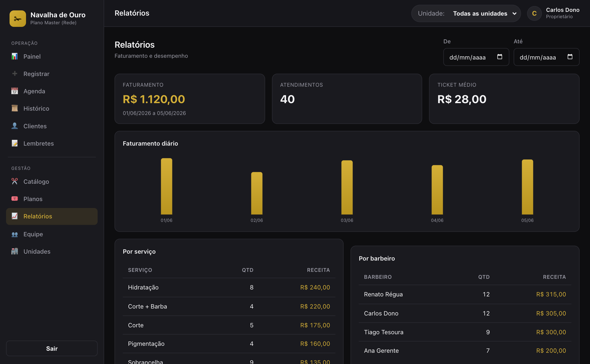The image size is (590, 364).
Task: Click the R$ 160,00 revenue cell
Action: pos(315,344)
